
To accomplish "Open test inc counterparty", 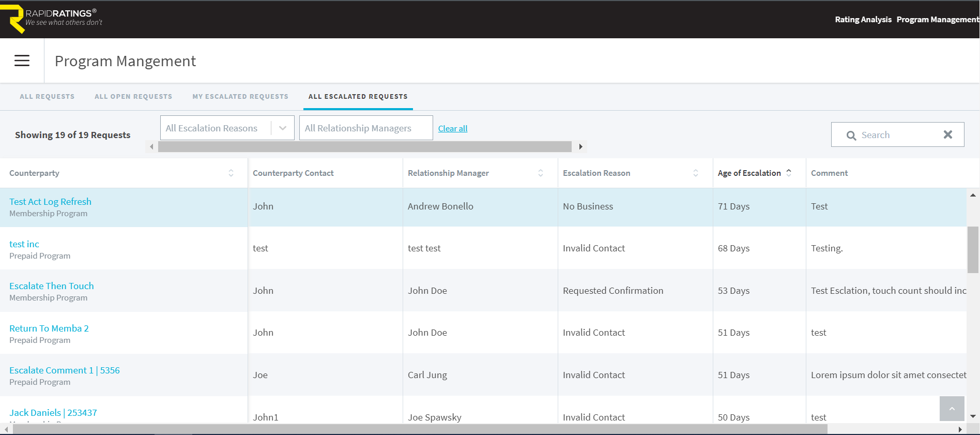I will pyautogui.click(x=24, y=244).
